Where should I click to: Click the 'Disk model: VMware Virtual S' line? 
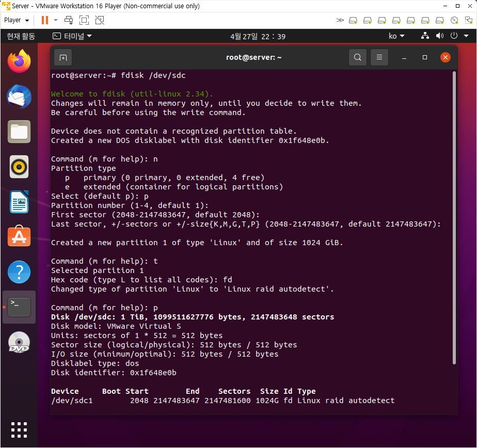coord(116,326)
